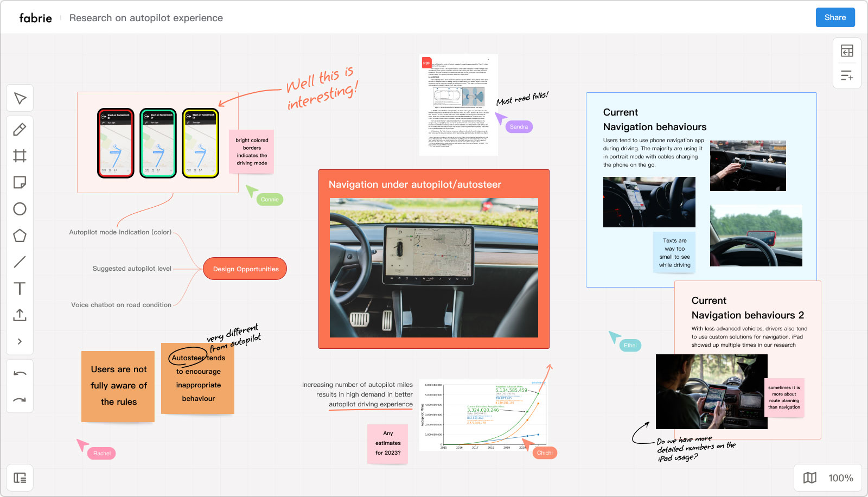
Task: Undo the last action
Action: coord(20,373)
